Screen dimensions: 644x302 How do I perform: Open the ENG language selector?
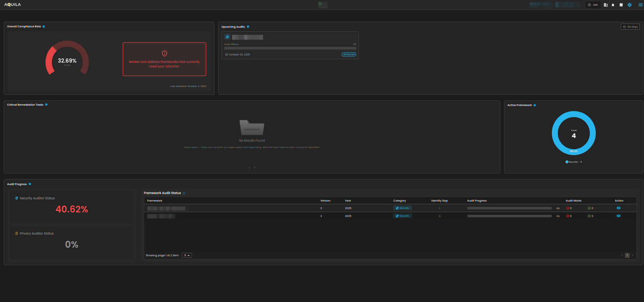(593, 5)
